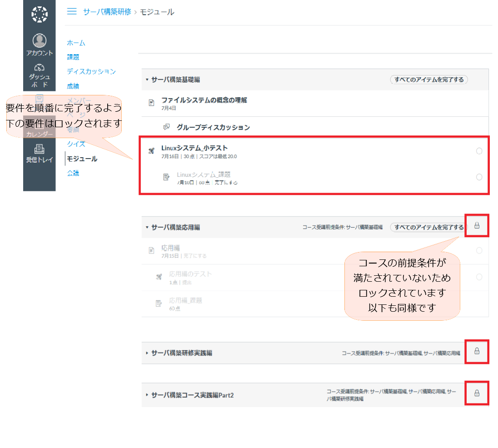Click page icon beside ファイルシステムの概念の理解
Image resolution: width=498 pixels, height=448 pixels.
pyautogui.click(x=151, y=103)
